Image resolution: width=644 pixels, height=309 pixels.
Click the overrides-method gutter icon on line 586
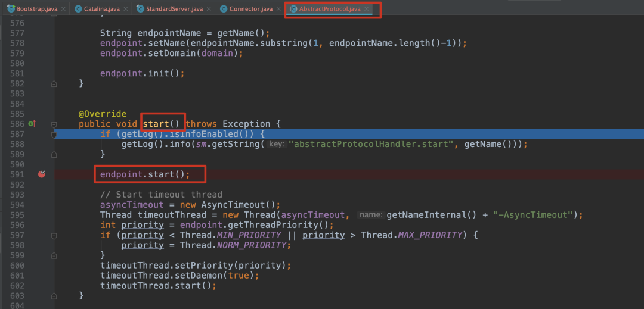point(32,124)
